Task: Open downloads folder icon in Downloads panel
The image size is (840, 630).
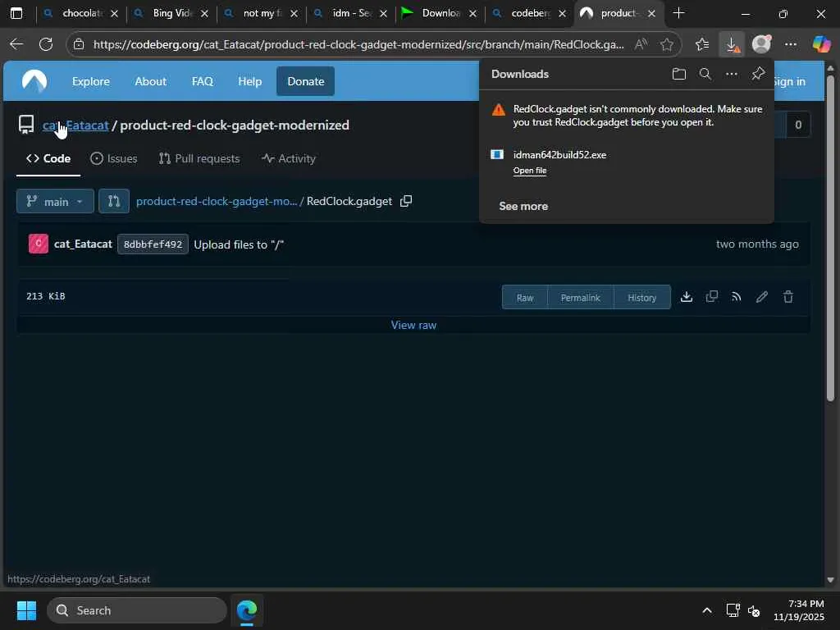Action: click(x=678, y=74)
